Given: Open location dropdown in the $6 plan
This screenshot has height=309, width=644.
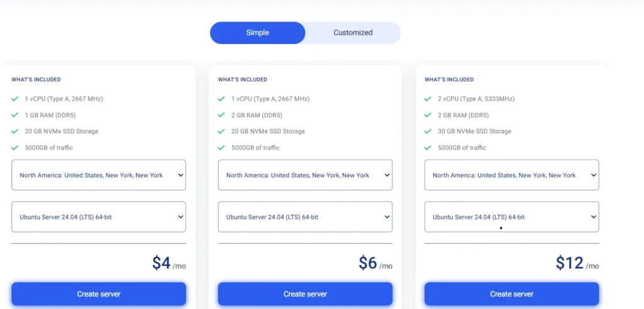Looking at the screenshot, I should click(305, 175).
